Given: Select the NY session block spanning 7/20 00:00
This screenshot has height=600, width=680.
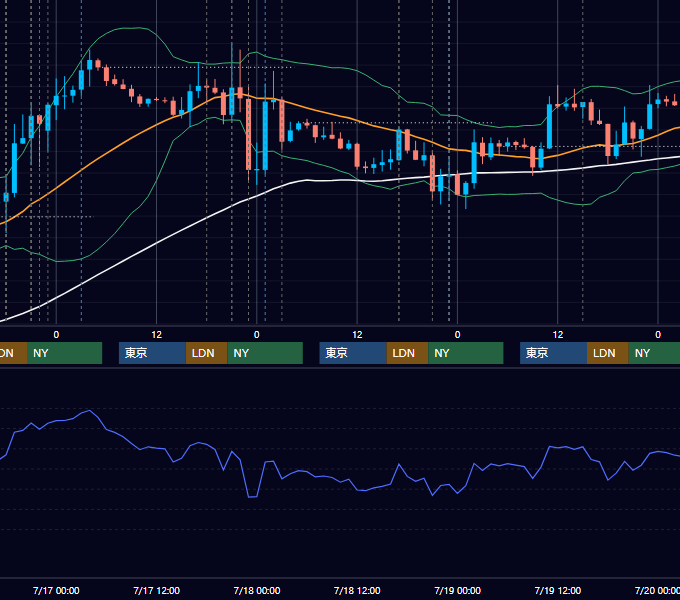Looking at the screenshot, I should [x=654, y=353].
